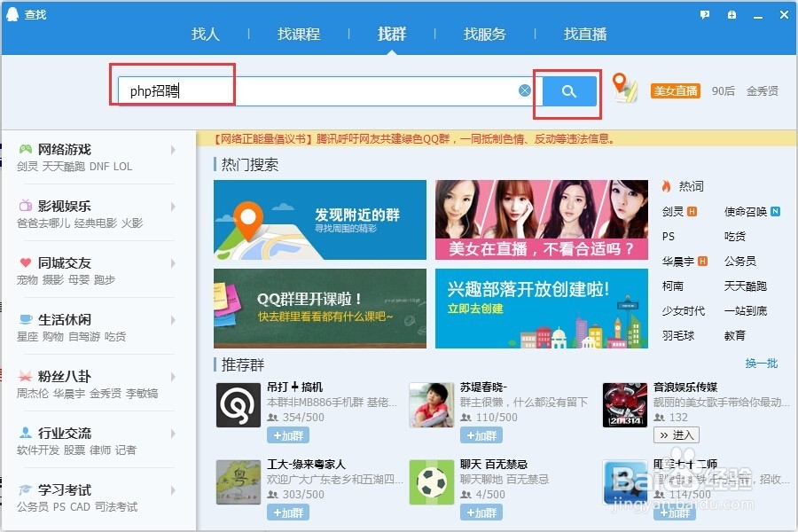Click 周杰伦 under 粉丝八卦
Viewport: 798px width, 532px height.
33,393
